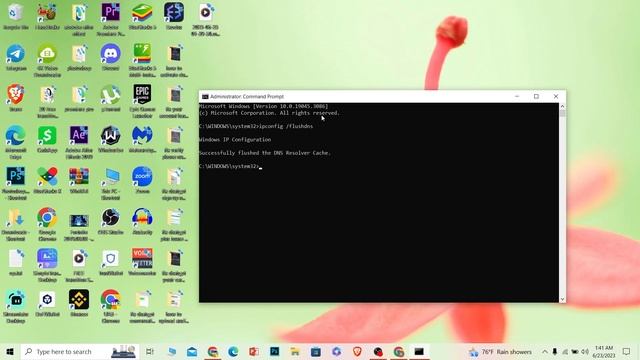Click the 'Windows IP Configuration' output line

(235, 140)
